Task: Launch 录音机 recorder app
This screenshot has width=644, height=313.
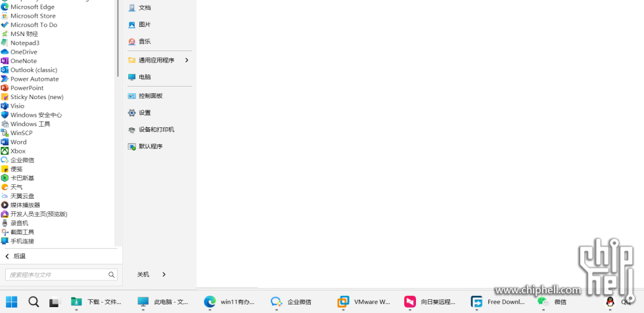Action: (14, 224)
